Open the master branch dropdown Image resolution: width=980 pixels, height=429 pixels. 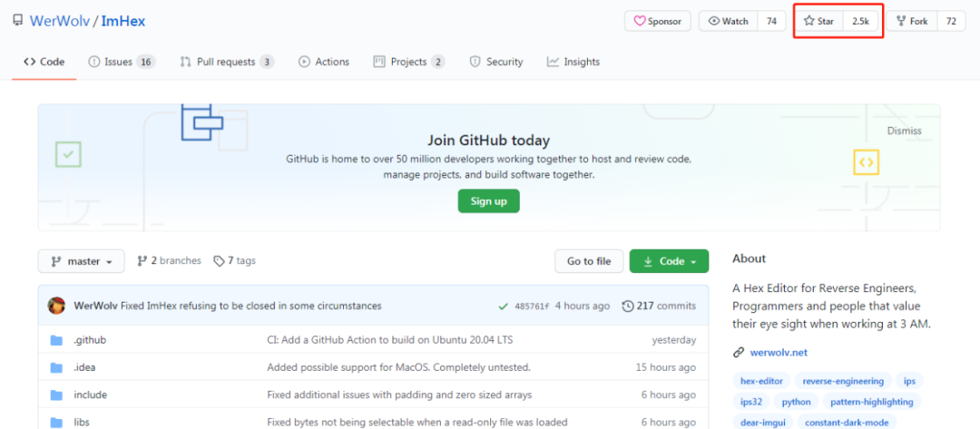(81, 261)
